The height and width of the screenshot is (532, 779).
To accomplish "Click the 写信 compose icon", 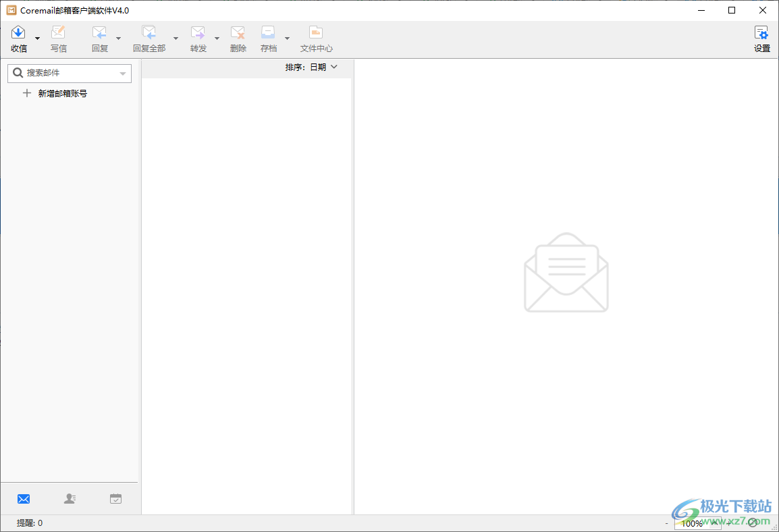I will click(x=58, y=33).
